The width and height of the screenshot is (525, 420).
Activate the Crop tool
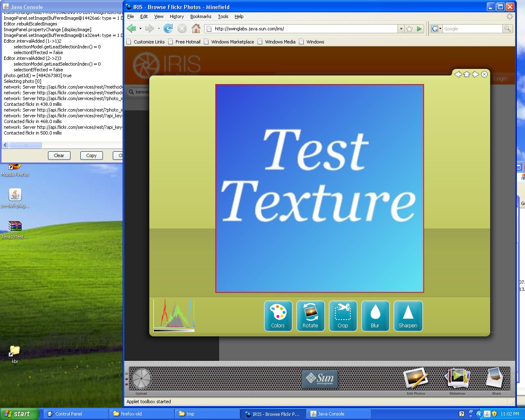tap(343, 315)
